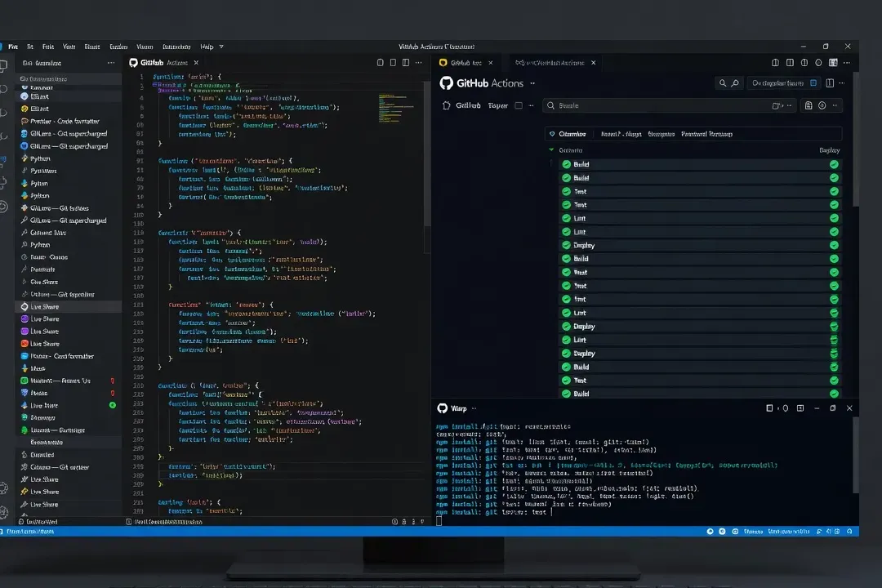Screen dimensions: 882x588
Task: Click the GitHub octocat logo in the Actions header
Action: tap(446, 83)
